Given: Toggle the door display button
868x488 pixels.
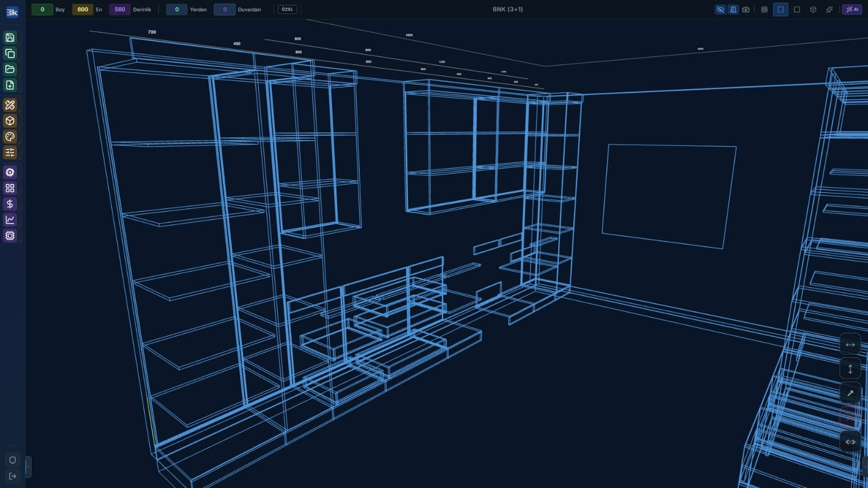Looking at the screenshot, I should (733, 10).
